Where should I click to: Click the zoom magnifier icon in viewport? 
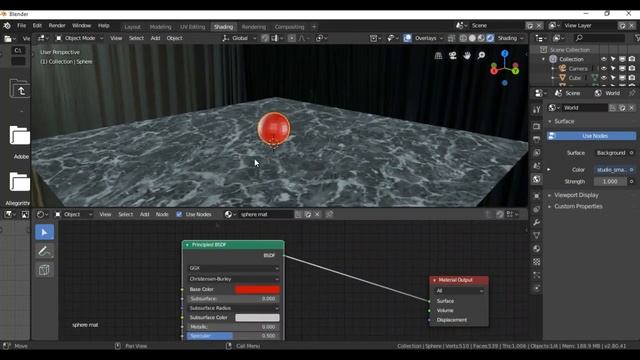481,55
